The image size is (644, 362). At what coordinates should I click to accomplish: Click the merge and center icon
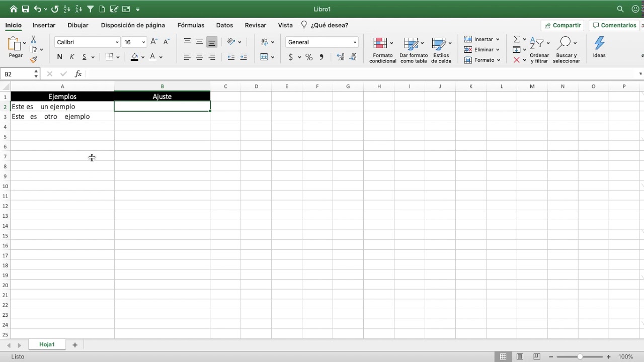(x=265, y=57)
